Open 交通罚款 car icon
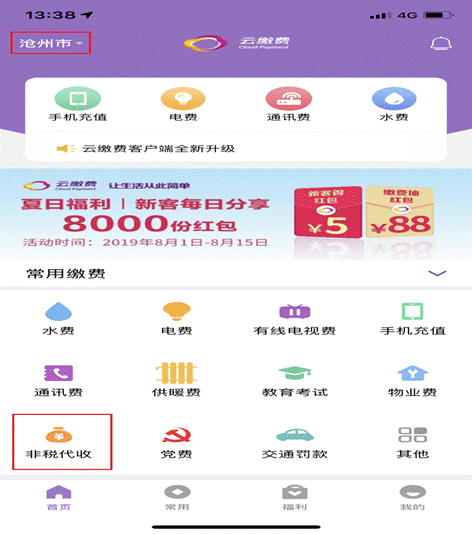This screenshot has width=472, height=534. tap(295, 443)
